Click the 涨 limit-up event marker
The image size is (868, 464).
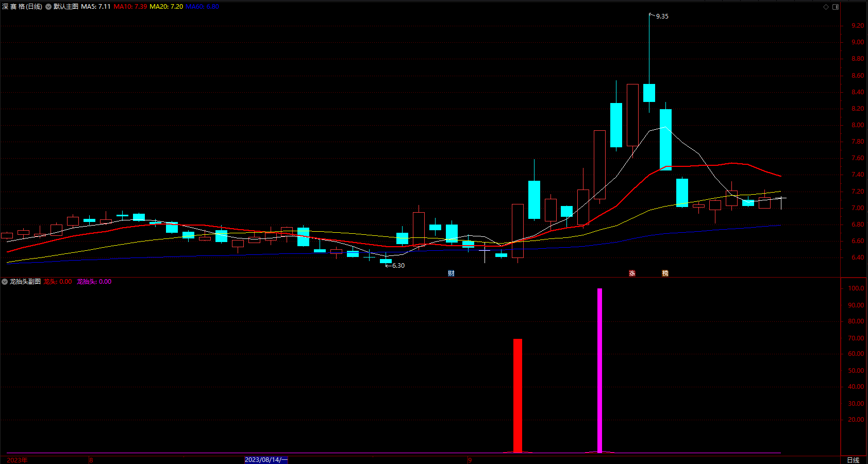[632, 273]
